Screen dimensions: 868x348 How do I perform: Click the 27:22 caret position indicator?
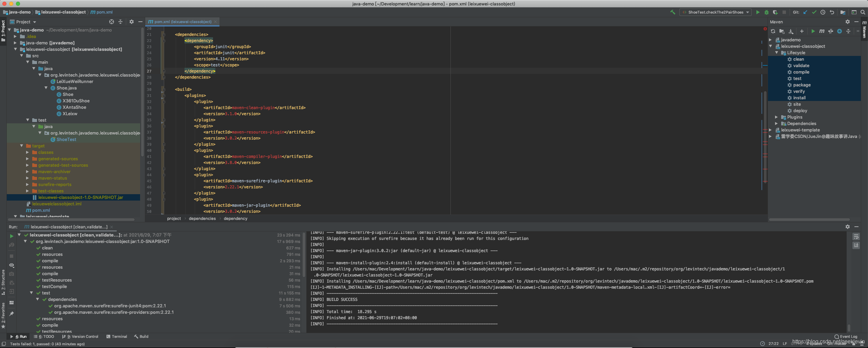[x=773, y=344]
